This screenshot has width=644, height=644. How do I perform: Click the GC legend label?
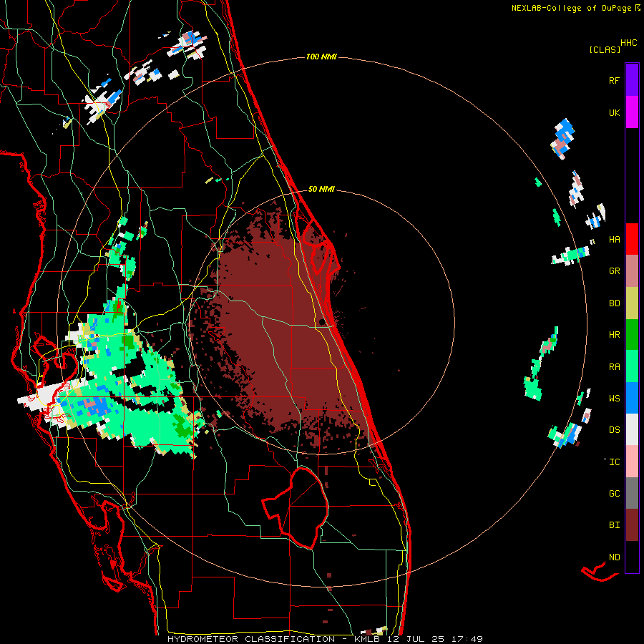tap(614, 494)
